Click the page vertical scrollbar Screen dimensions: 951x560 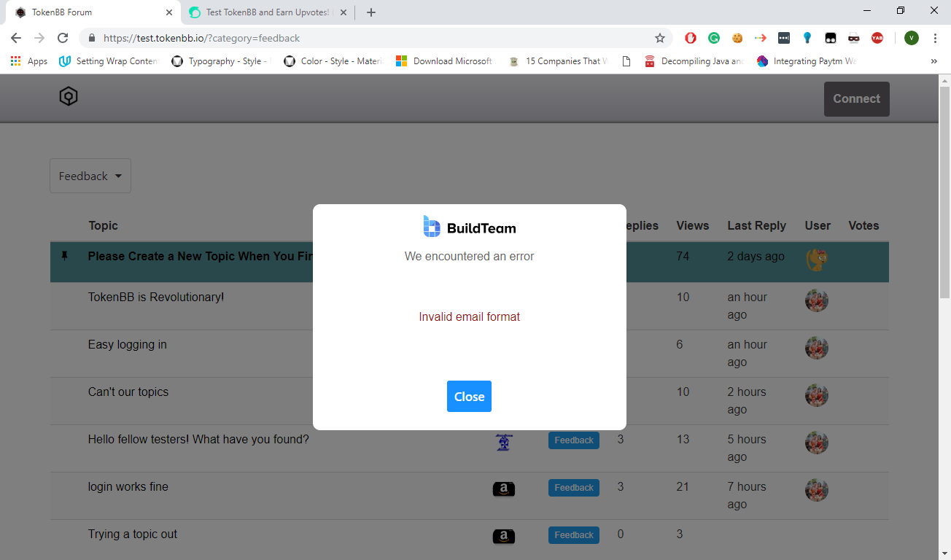944,193
